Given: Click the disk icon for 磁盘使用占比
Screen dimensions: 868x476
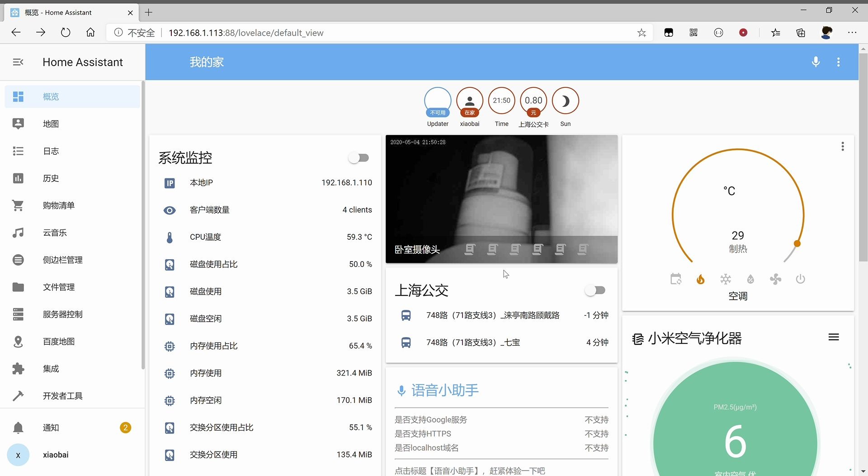Looking at the screenshot, I should tap(170, 264).
